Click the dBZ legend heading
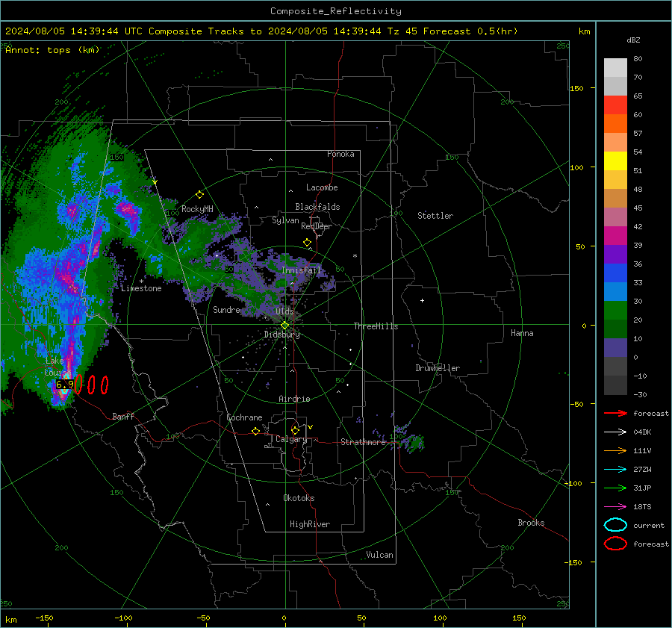The height and width of the screenshot is (628, 672). click(633, 40)
